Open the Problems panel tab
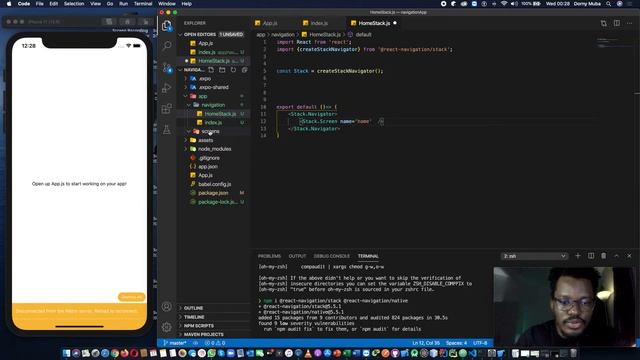This screenshot has height=360, width=640. coord(269,256)
